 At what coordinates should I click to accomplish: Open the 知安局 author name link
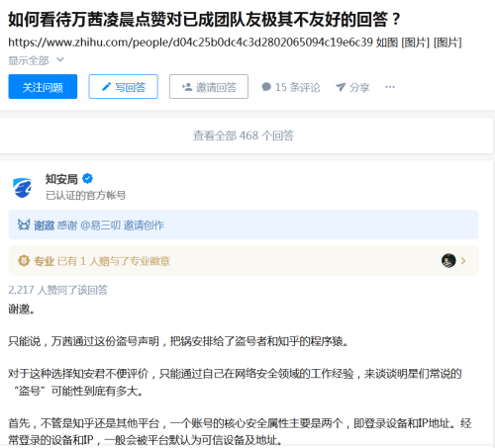tap(61, 179)
